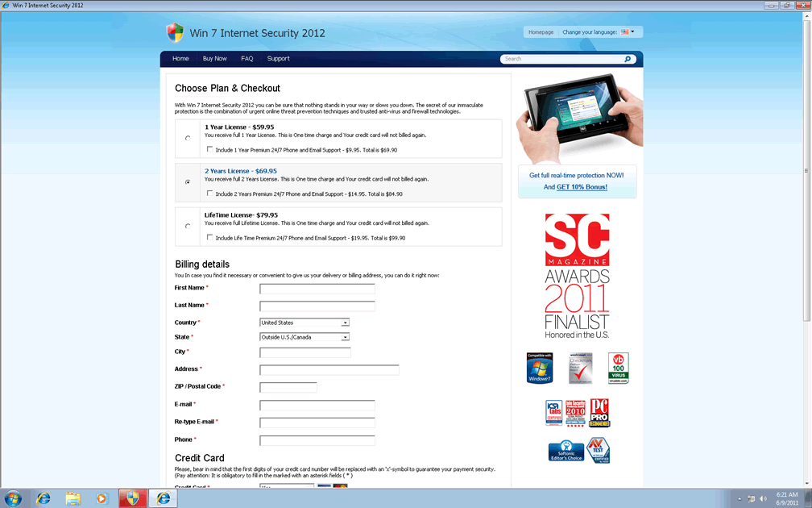812x508 pixels.
Task: Click the Softonic Editor's Choice badge
Action: click(x=565, y=451)
